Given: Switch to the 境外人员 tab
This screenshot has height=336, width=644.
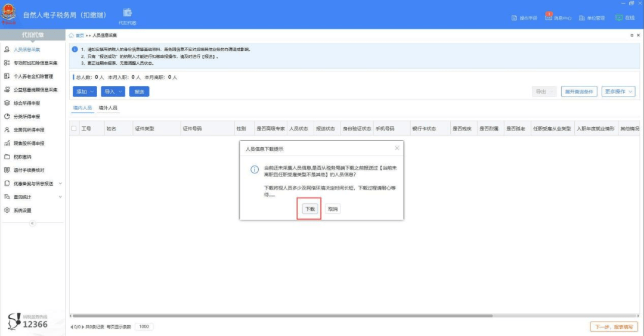Looking at the screenshot, I should 108,108.
